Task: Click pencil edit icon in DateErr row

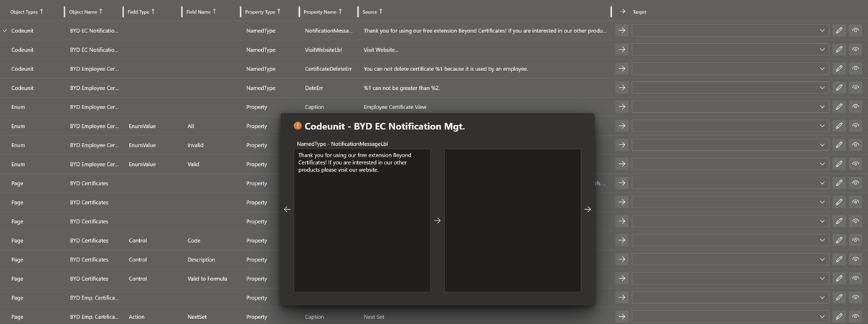Action: [x=839, y=88]
